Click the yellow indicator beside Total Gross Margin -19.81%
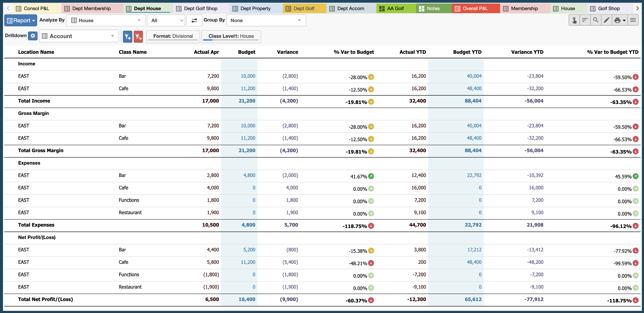 pyautogui.click(x=371, y=152)
